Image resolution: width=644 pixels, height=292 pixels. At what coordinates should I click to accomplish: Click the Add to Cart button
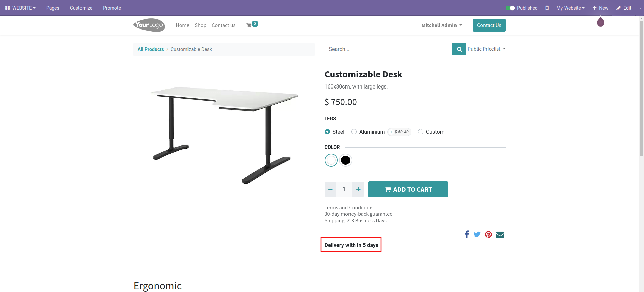[408, 189]
